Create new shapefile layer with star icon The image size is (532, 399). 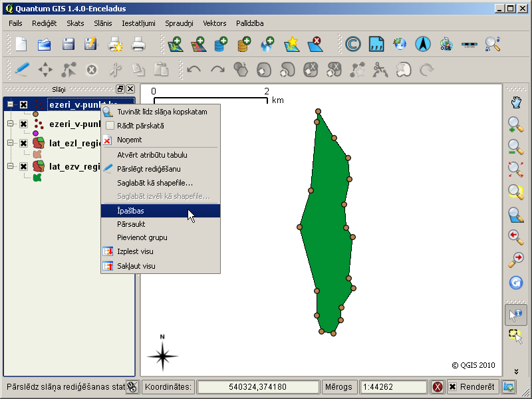click(x=292, y=45)
